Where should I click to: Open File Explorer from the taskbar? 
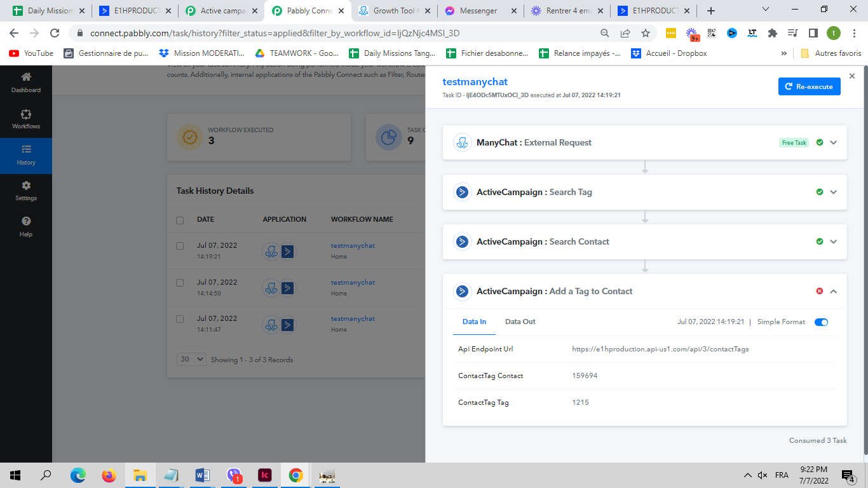[x=140, y=475]
